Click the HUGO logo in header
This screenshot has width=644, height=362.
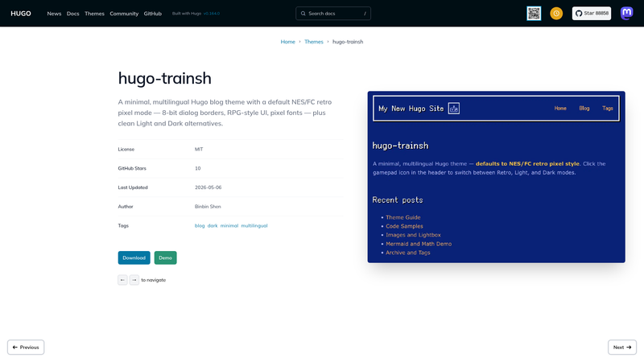coord(21,14)
